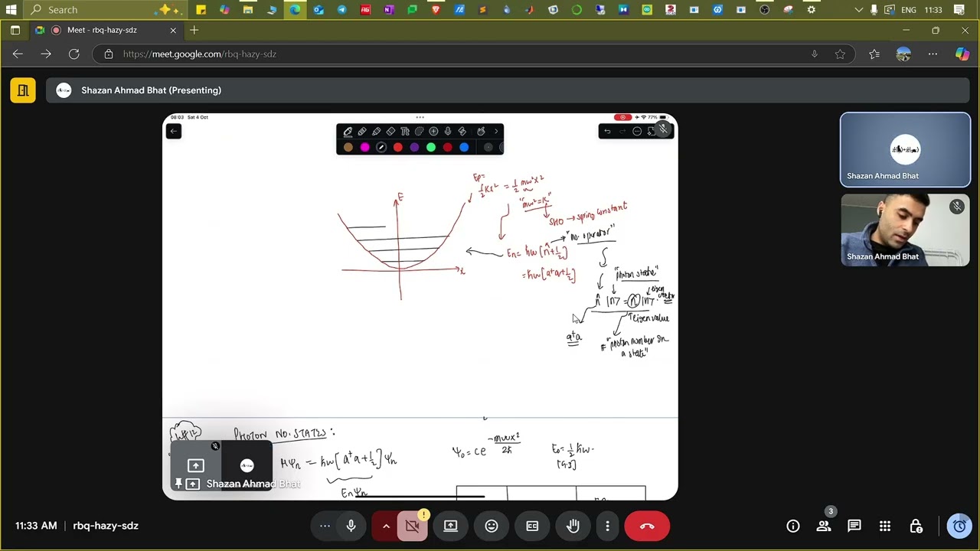This screenshot has width=980, height=551.
Task: Open Windows Start menu
Action: [11, 10]
